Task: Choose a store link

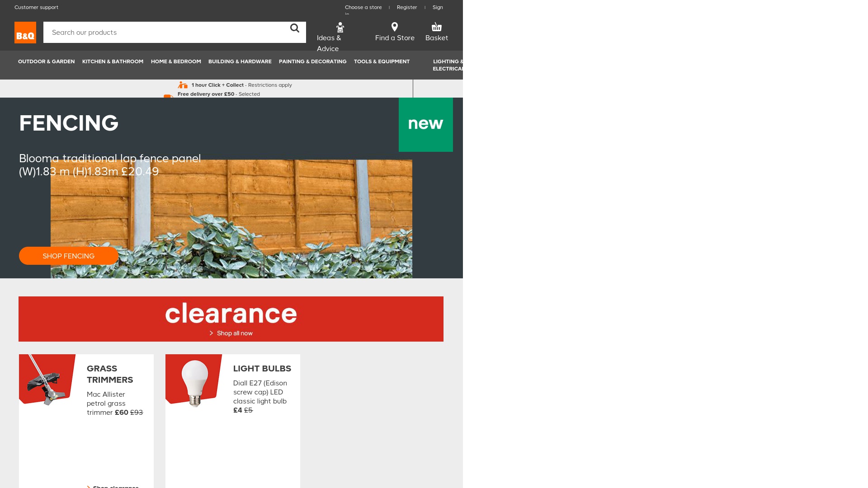Action: (x=363, y=7)
